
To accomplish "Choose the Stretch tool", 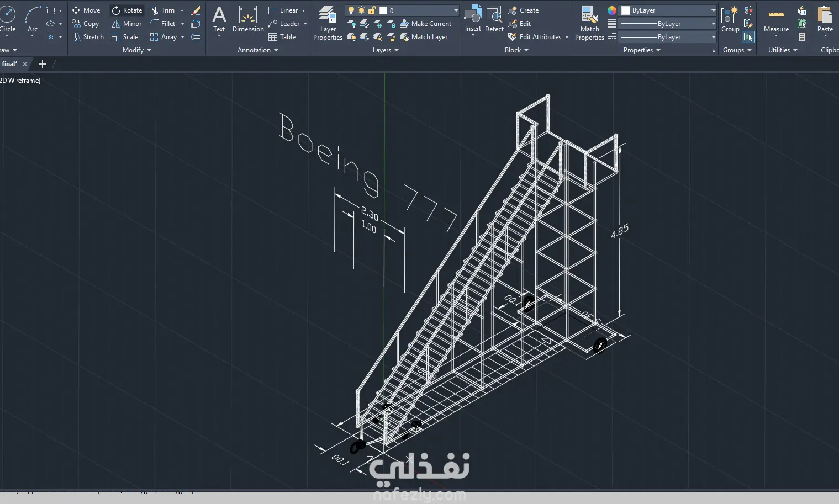I will (x=87, y=37).
